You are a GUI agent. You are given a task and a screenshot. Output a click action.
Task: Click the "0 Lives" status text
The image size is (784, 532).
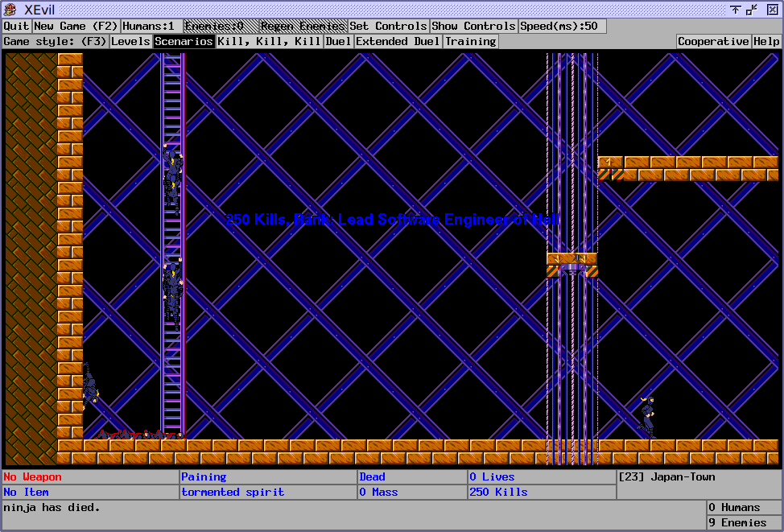coord(492,477)
